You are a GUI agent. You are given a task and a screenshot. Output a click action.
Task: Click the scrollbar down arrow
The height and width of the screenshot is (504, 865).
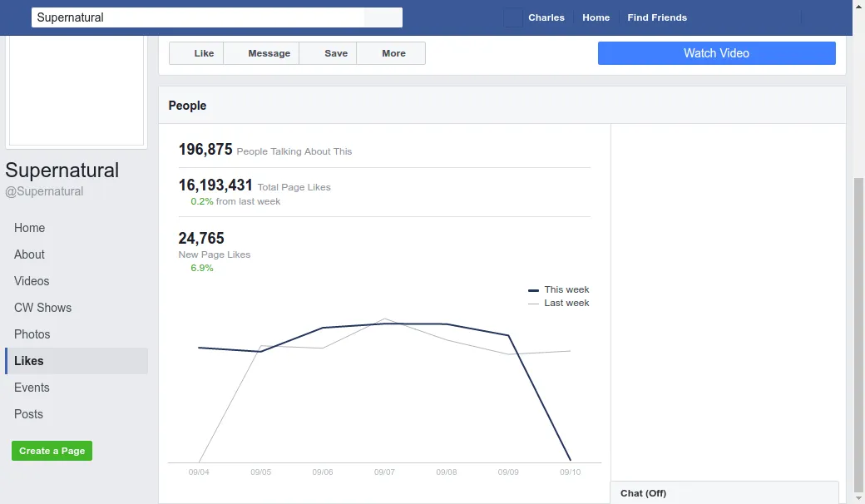click(858, 498)
